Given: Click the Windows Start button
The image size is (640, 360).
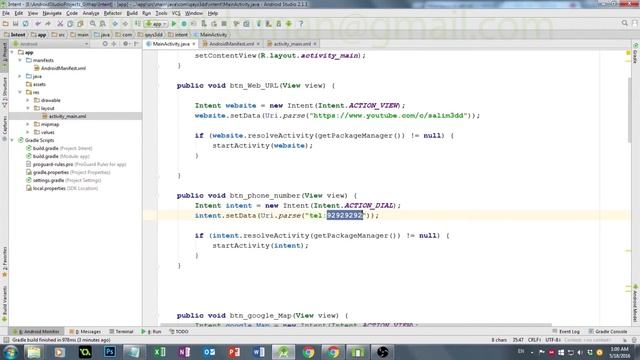Looking at the screenshot, I should tap(10, 352).
